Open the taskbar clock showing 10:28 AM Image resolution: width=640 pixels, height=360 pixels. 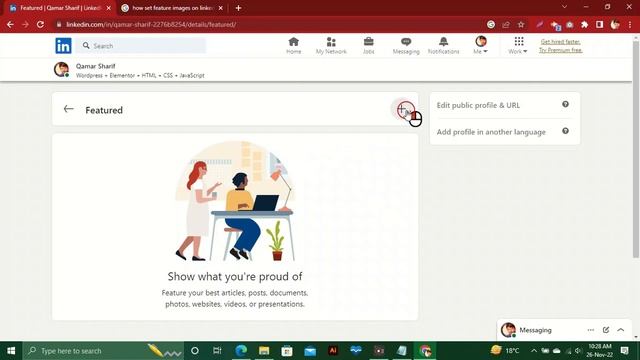tap(600, 351)
